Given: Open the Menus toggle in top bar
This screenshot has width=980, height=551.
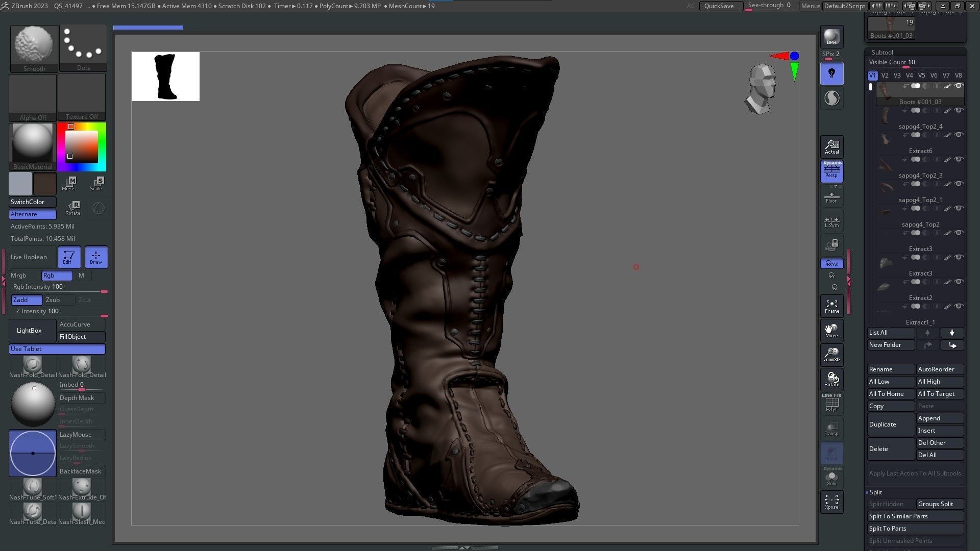Looking at the screenshot, I should pyautogui.click(x=811, y=6).
